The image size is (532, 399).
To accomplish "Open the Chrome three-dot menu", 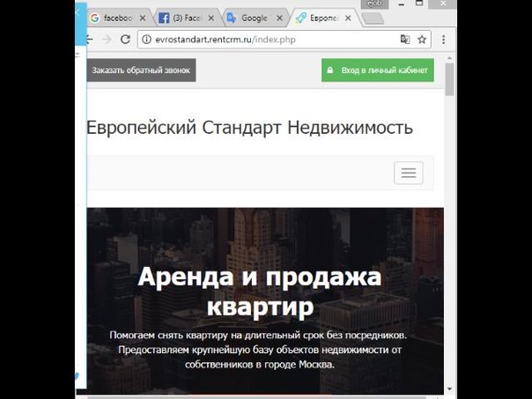I will (443, 40).
